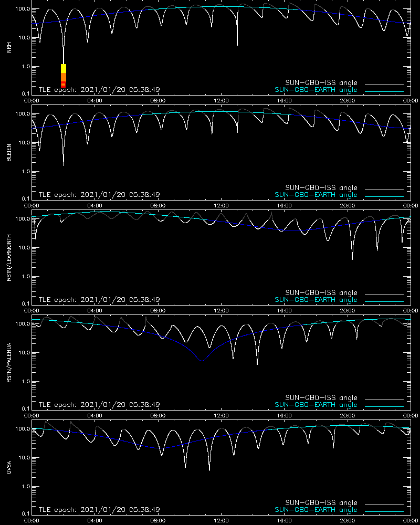420x525 pixels.
Task: Select the TLE epoch text in the RSTN/LEARMONTH panel
Action: [99, 300]
